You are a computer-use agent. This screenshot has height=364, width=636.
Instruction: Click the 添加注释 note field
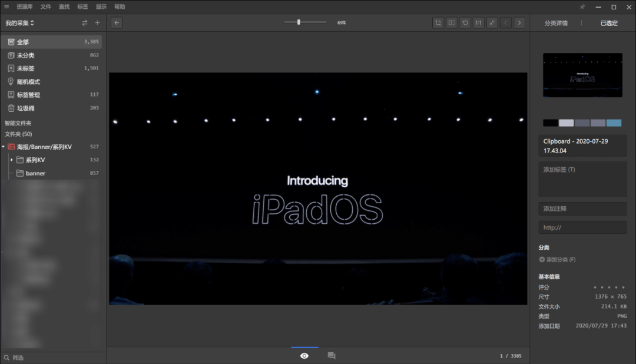pos(582,209)
